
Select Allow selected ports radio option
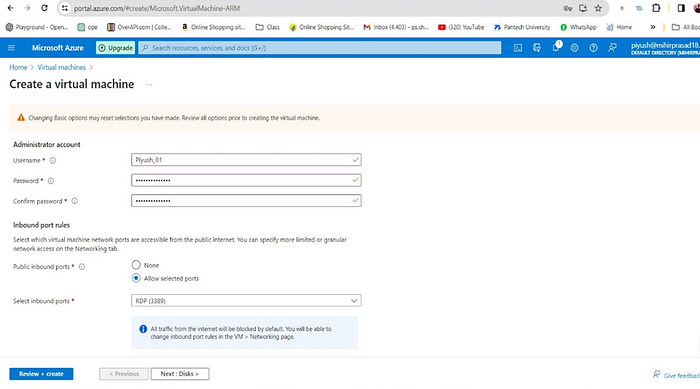136,278
